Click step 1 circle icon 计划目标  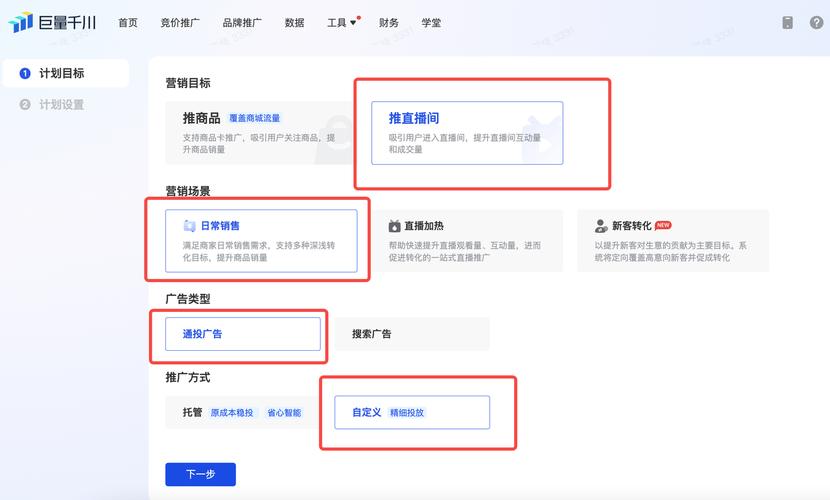pos(25,74)
